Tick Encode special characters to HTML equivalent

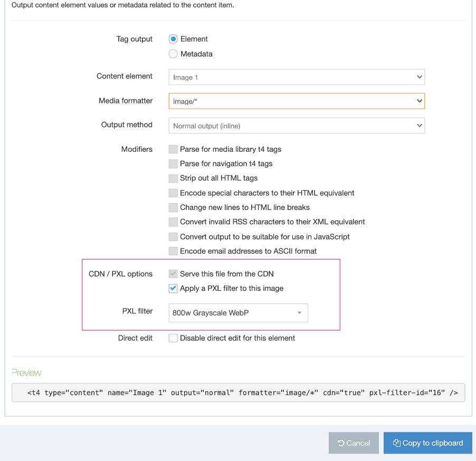pyautogui.click(x=173, y=193)
